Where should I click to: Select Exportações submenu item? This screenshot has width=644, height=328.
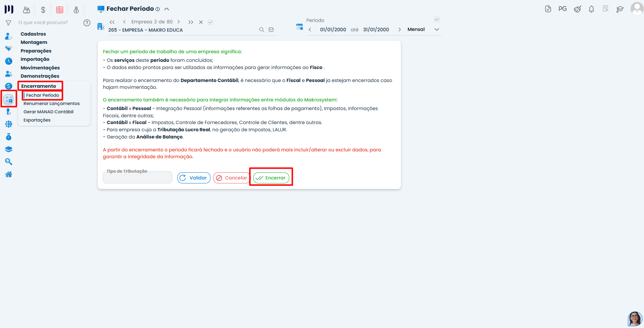pyautogui.click(x=37, y=120)
